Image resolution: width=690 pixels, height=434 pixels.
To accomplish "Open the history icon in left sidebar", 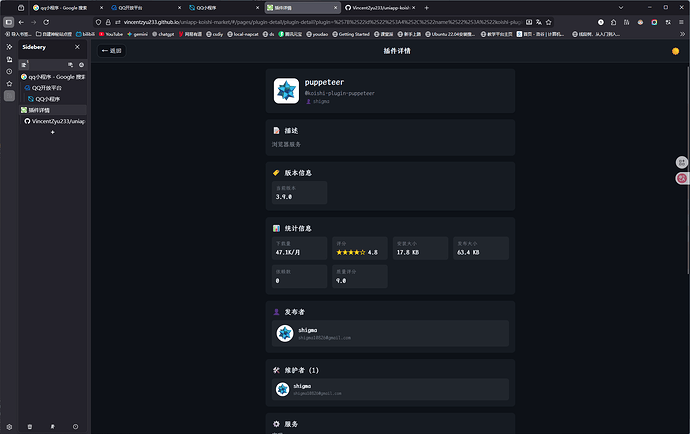I will click(x=8, y=71).
